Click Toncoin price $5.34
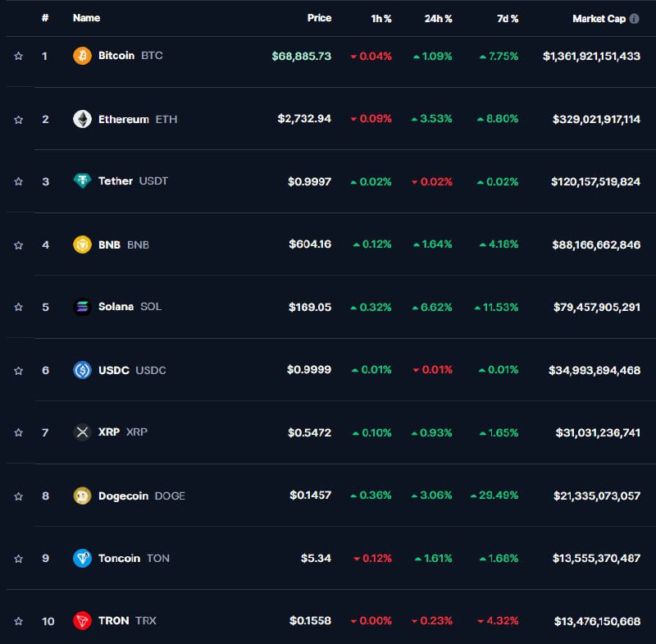 click(316, 558)
